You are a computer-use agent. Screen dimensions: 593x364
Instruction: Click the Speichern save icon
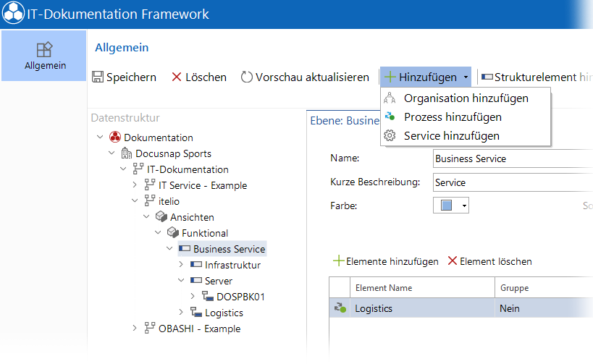[98, 77]
